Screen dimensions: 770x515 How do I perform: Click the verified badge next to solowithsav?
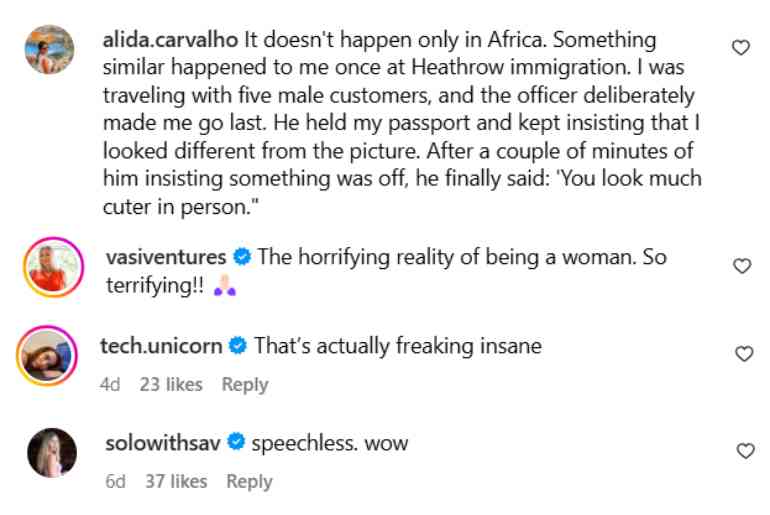tap(238, 442)
